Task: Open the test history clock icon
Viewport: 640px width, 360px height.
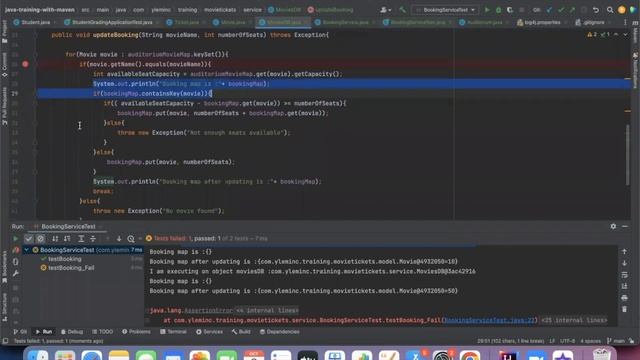Action: 131,239
